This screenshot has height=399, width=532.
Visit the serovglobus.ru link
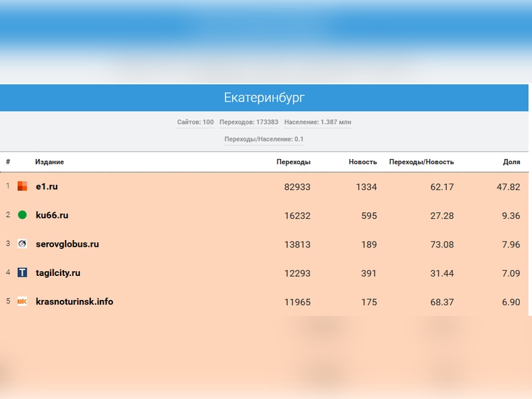pyautogui.click(x=67, y=244)
